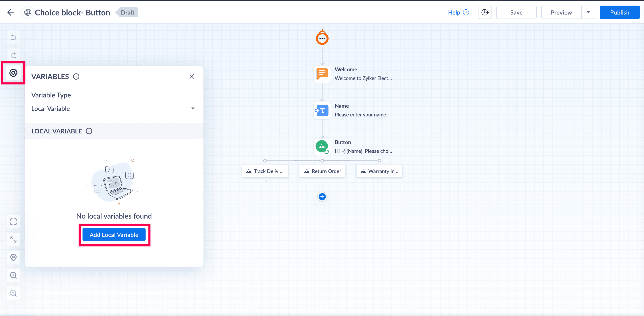Viewport: 644px width, 316px height.
Task: Zoom out with magnifier minus icon
Action: 13,293
